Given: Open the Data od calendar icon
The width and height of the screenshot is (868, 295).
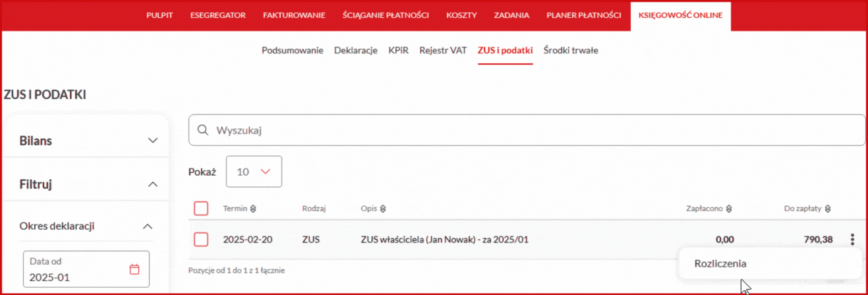Looking at the screenshot, I should [134, 269].
